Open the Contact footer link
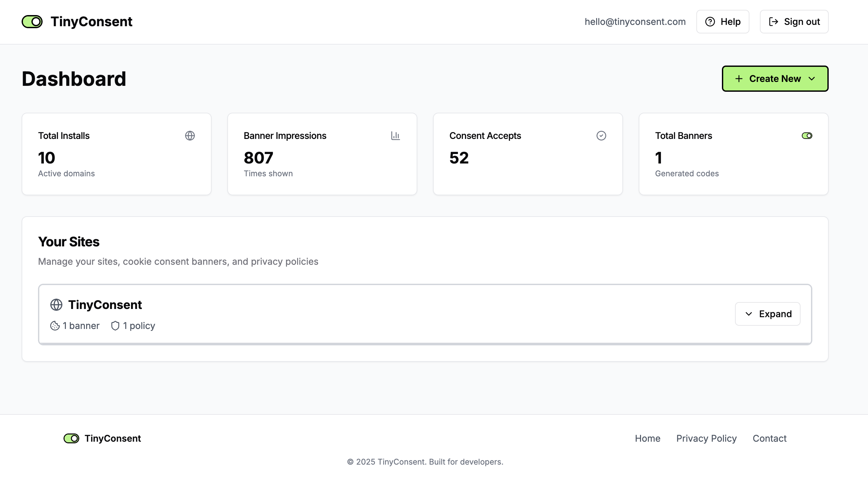Screen dimensions: 868x481 click(x=769, y=438)
